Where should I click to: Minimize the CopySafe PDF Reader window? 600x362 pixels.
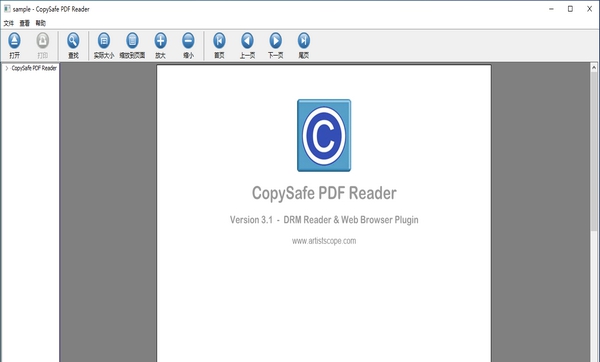tap(551, 9)
